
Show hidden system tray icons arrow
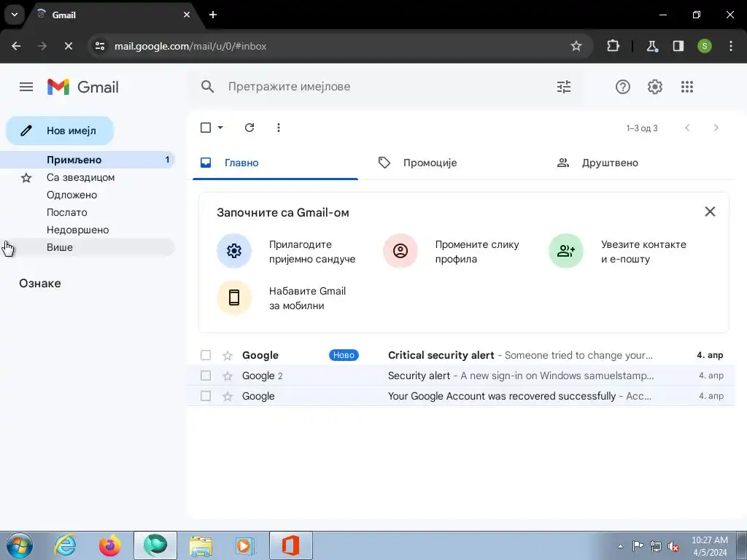tap(620, 546)
